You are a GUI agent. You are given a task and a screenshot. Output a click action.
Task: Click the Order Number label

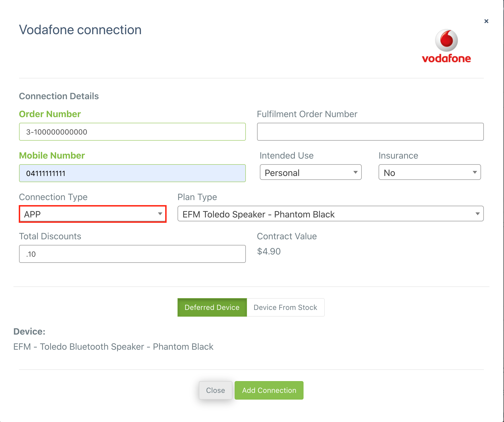[x=50, y=114]
